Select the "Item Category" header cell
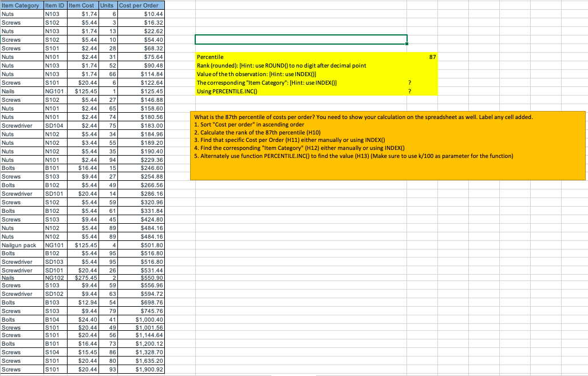Screen dimensions: 588x376 coord(21,5)
